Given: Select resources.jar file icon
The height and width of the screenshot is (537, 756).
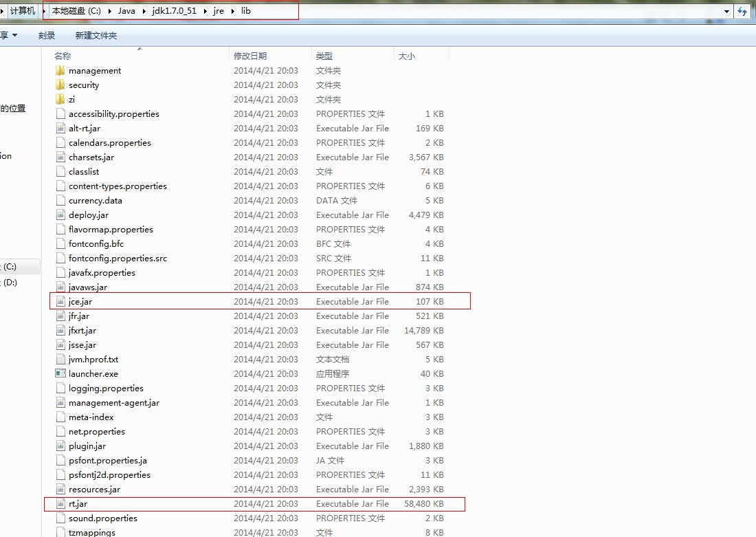Looking at the screenshot, I should coord(60,490).
